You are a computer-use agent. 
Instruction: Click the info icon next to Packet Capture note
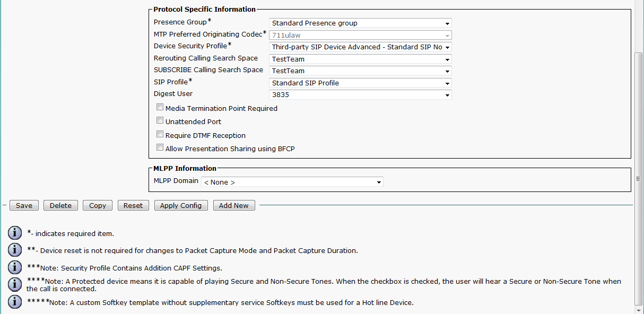(x=15, y=250)
